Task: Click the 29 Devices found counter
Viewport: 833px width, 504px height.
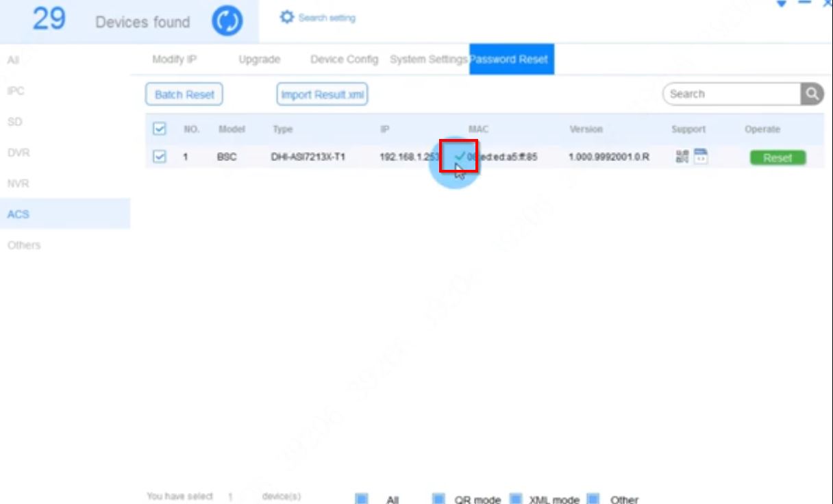Action: click(111, 21)
